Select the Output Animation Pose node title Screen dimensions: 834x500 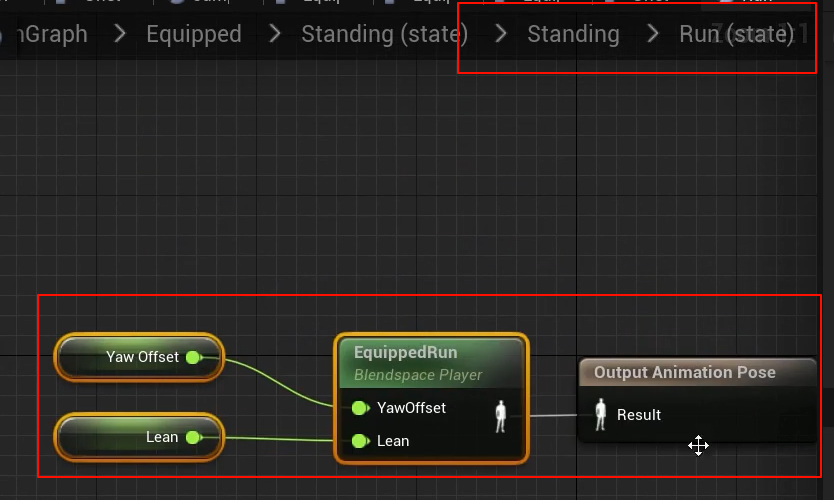click(685, 372)
